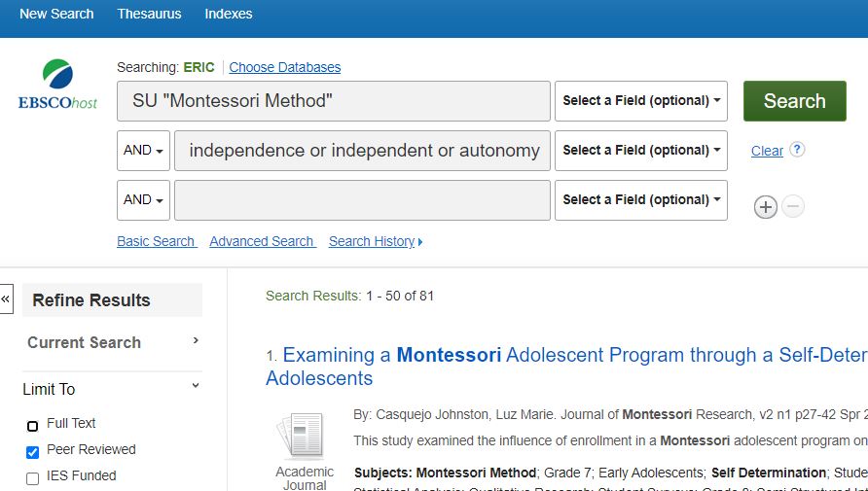Image resolution: width=868 pixels, height=491 pixels.
Task: Open first row Select a Field dropdown
Action: click(641, 101)
